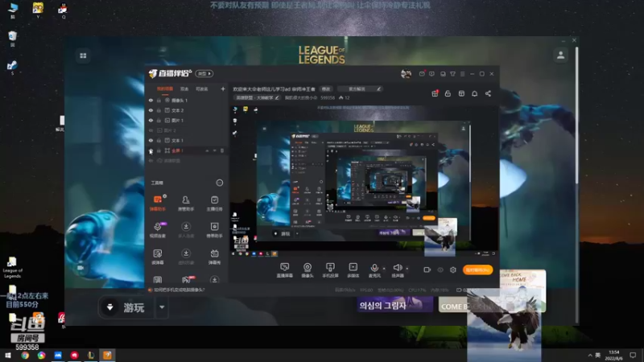The height and width of the screenshot is (362, 644).
Task: Delete the selected 全屏 1 layer with trash icon
Action: click(x=222, y=150)
